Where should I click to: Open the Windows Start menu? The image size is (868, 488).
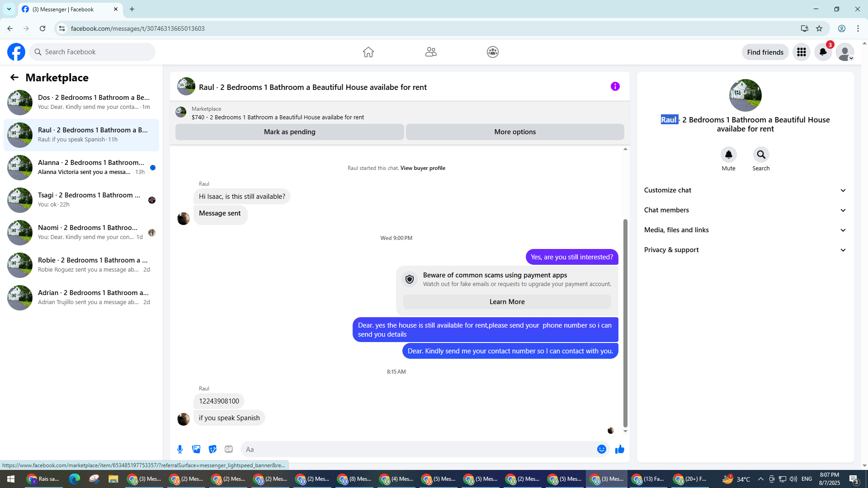(11, 479)
